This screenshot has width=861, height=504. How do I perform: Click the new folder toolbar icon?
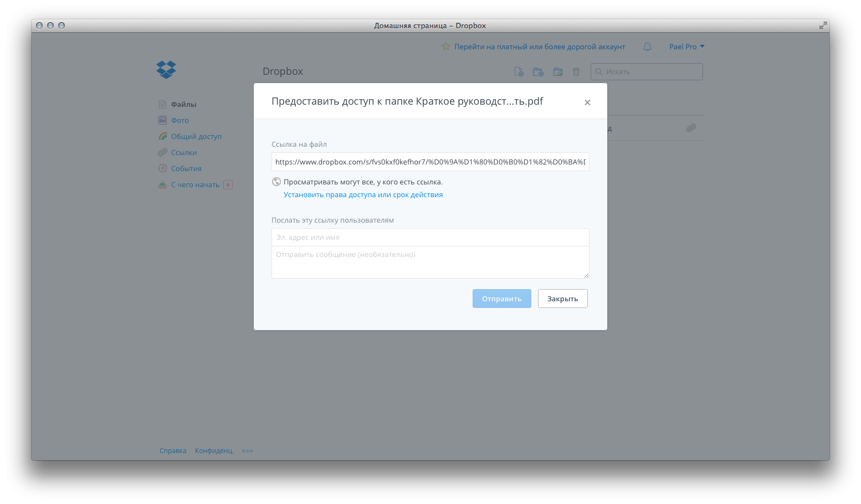[538, 72]
